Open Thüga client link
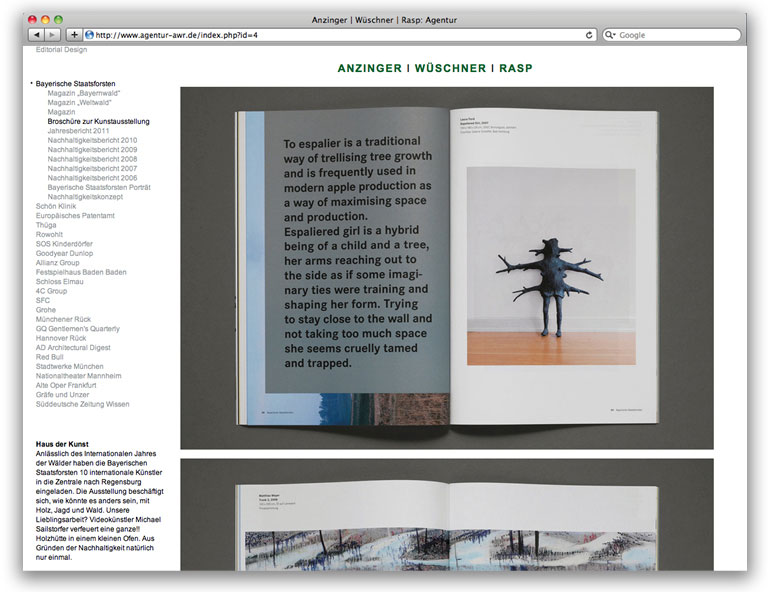Image resolution: width=770 pixels, height=592 pixels. click(46, 225)
